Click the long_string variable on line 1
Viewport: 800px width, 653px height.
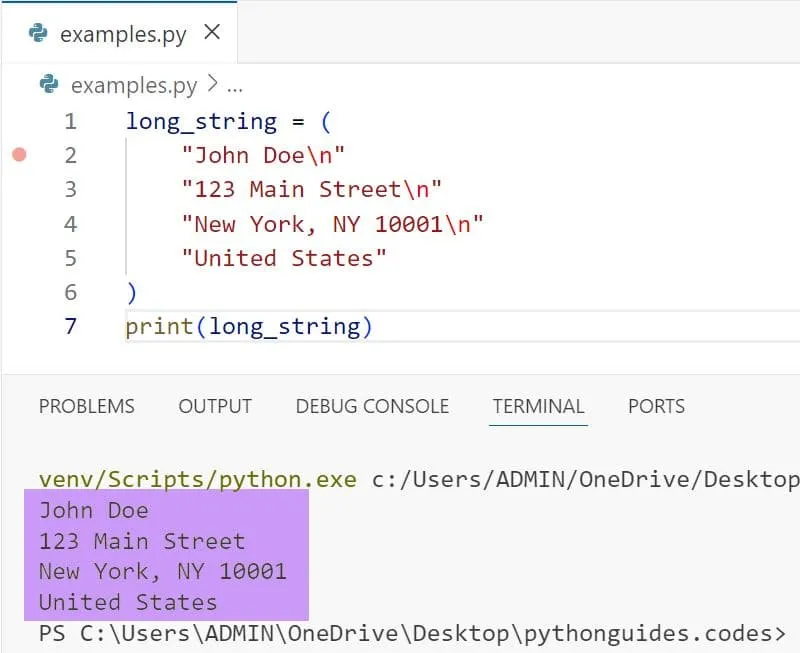point(201,122)
